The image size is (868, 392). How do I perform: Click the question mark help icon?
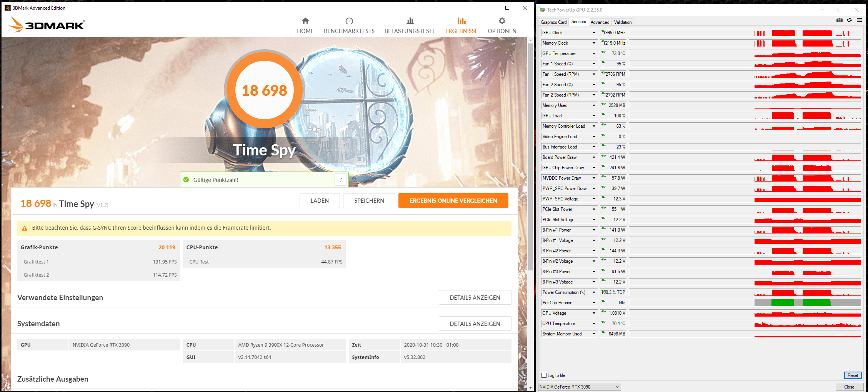[341, 180]
